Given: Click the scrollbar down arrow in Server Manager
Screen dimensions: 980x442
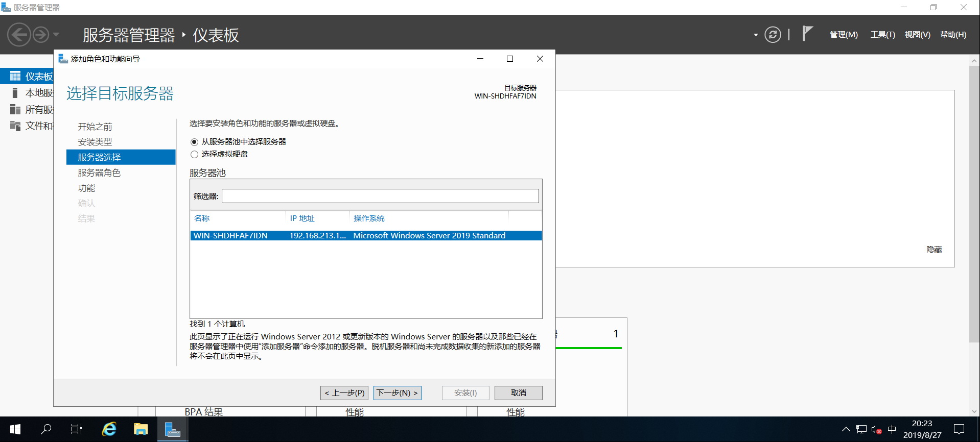Looking at the screenshot, I should coord(974,411).
